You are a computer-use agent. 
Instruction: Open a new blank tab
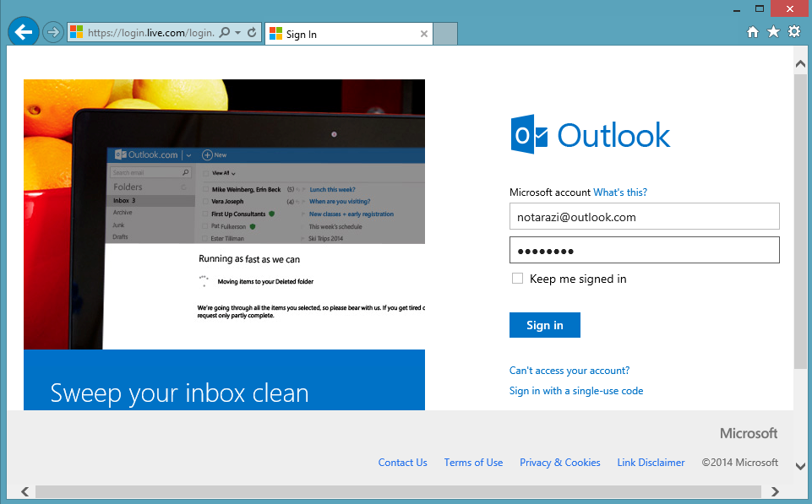point(444,34)
